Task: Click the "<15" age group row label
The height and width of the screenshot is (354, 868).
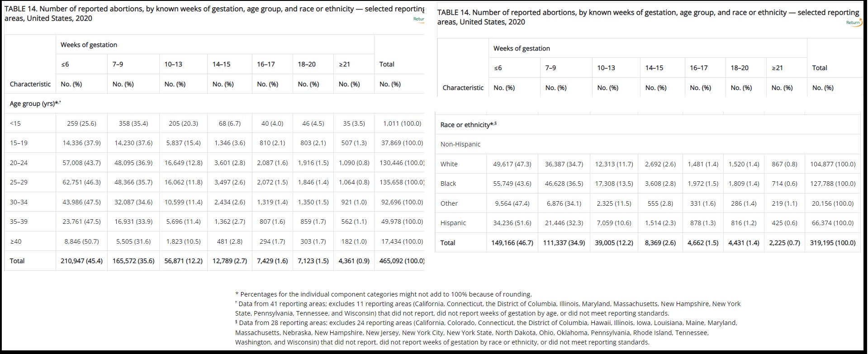Action: click(x=15, y=123)
